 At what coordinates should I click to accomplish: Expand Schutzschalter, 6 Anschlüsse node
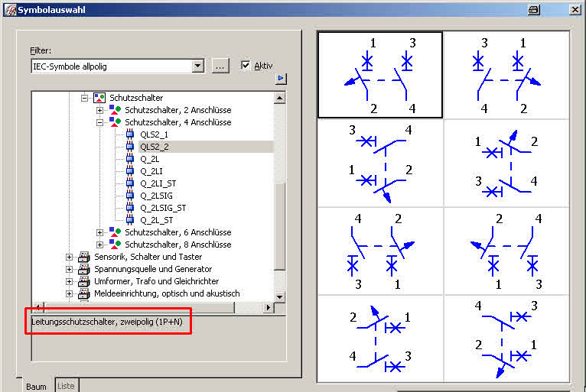point(99,232)
